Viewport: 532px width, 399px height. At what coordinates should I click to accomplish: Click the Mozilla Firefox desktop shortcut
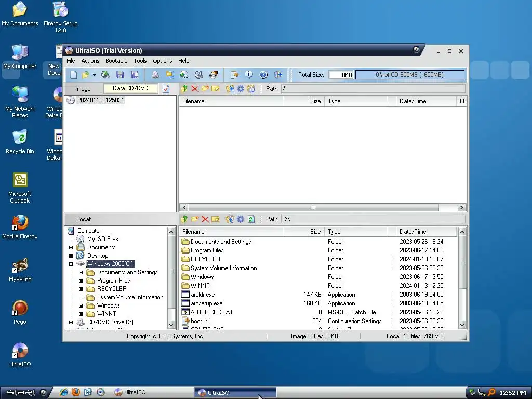[x=20, y=227]
